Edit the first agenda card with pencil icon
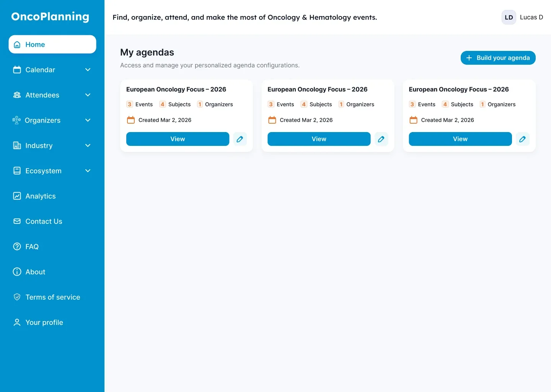This screenshot has height=392, width=551. tap(240, 139)
